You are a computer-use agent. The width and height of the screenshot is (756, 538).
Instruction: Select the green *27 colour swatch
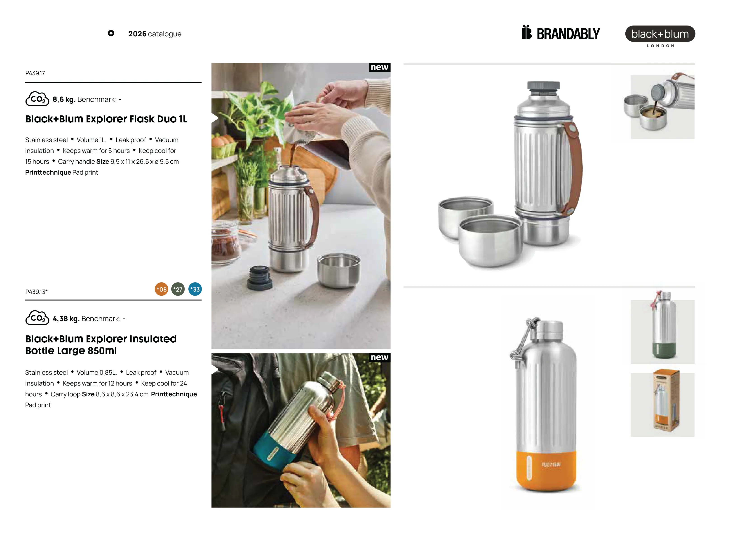click(178, 289)
